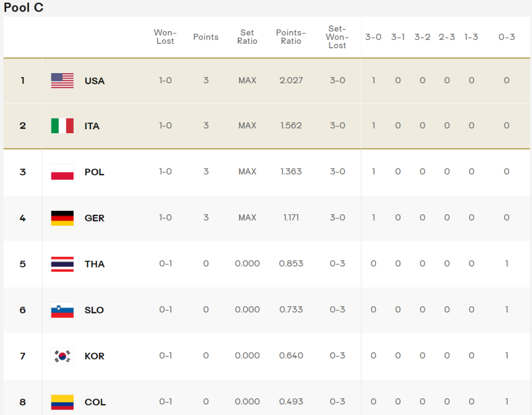
Task: Click the Germany flag icon
Action: [x=62, y=218]
